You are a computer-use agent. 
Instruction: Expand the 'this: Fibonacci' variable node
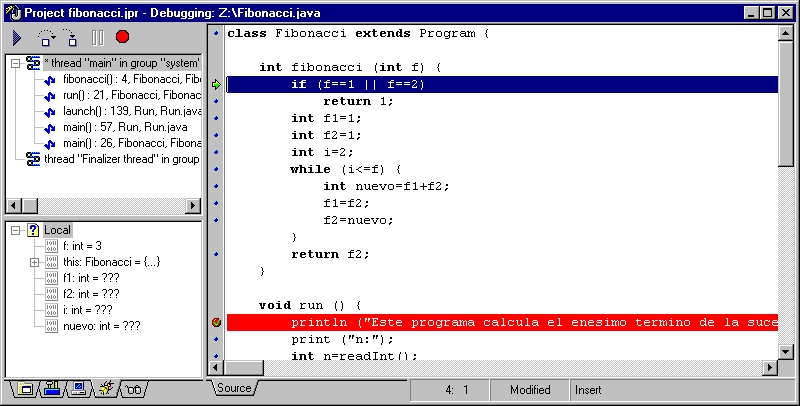(34, 262)
